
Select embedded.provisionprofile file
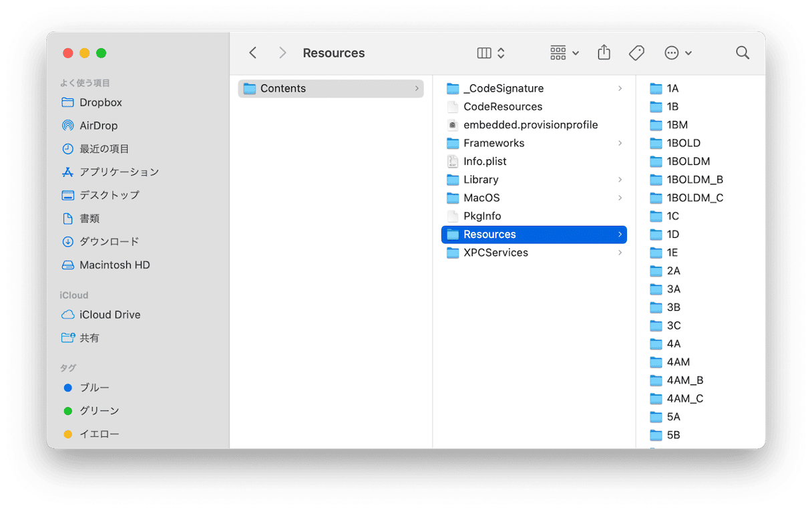click(x=530, y=125)
